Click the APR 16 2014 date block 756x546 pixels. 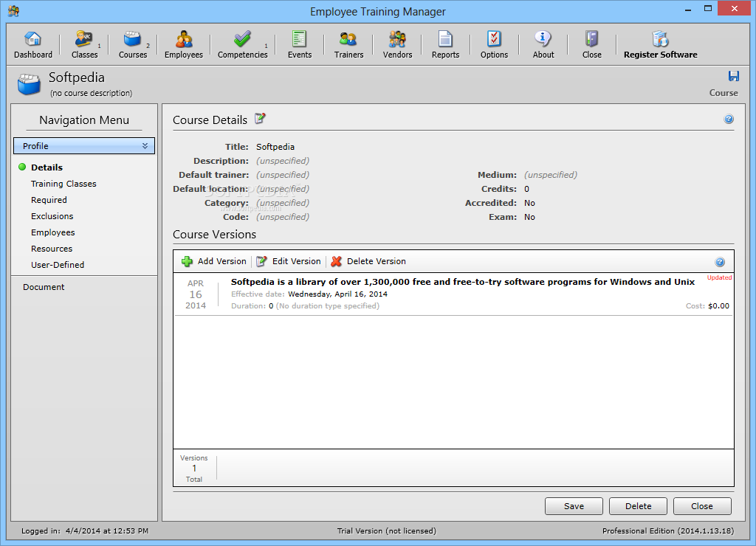tap(195, 294)
